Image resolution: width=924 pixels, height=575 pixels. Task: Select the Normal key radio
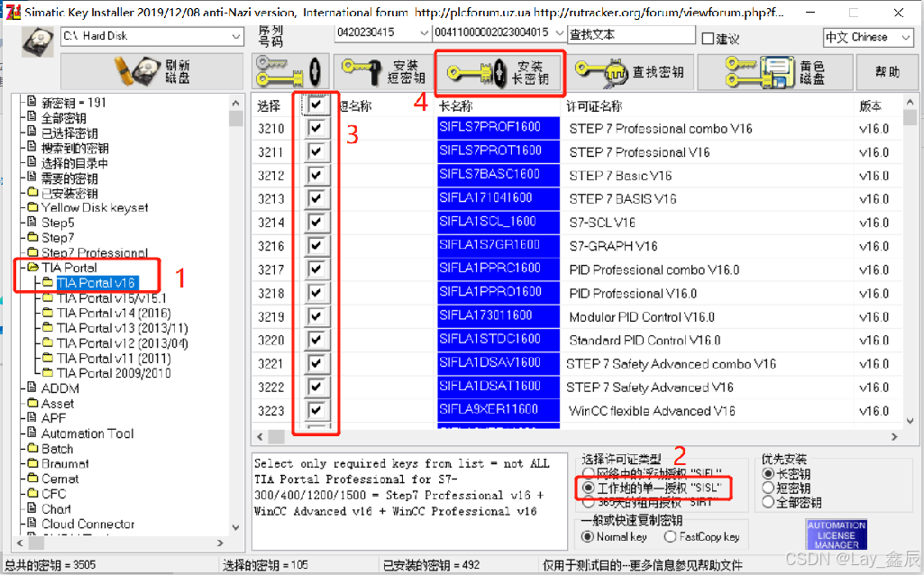click(x=587, y=537)
